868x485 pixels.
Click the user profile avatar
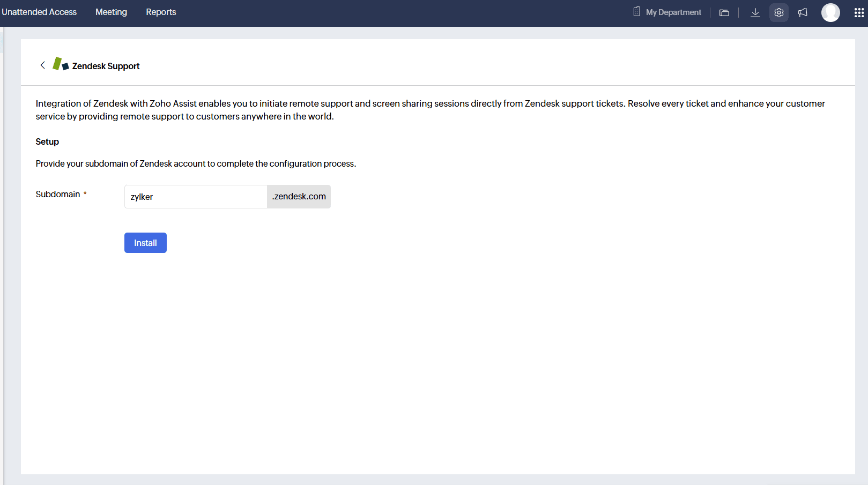coord(830,12)
